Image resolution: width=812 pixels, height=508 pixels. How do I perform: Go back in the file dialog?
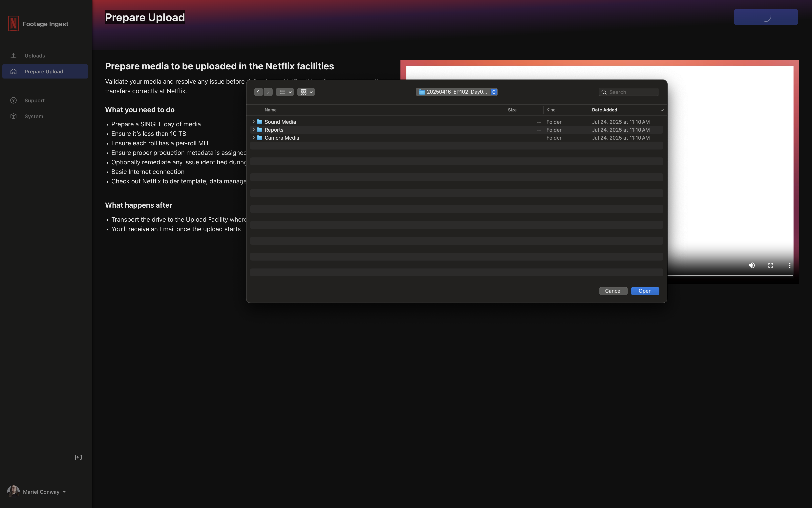tap(258, 92)
